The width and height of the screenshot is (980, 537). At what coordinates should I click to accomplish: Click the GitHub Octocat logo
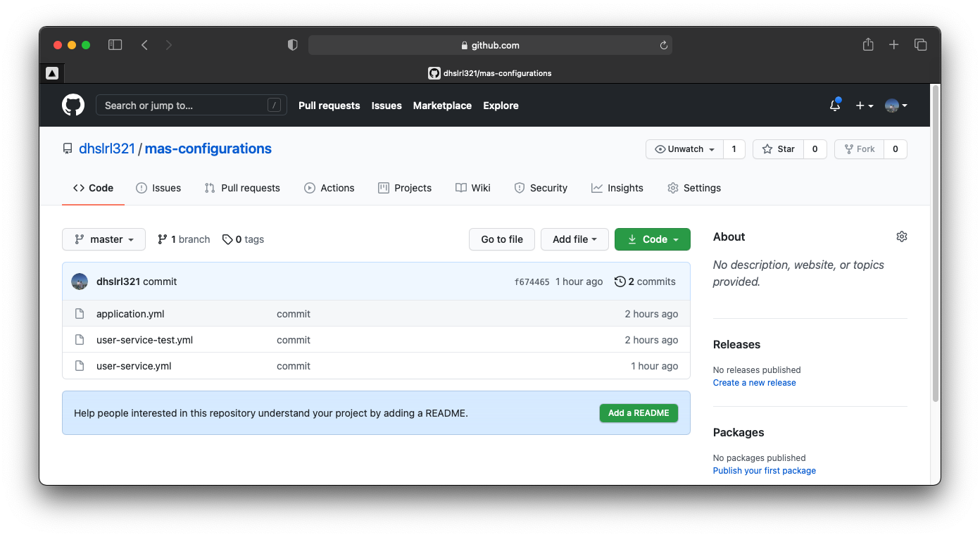[73, 106]
